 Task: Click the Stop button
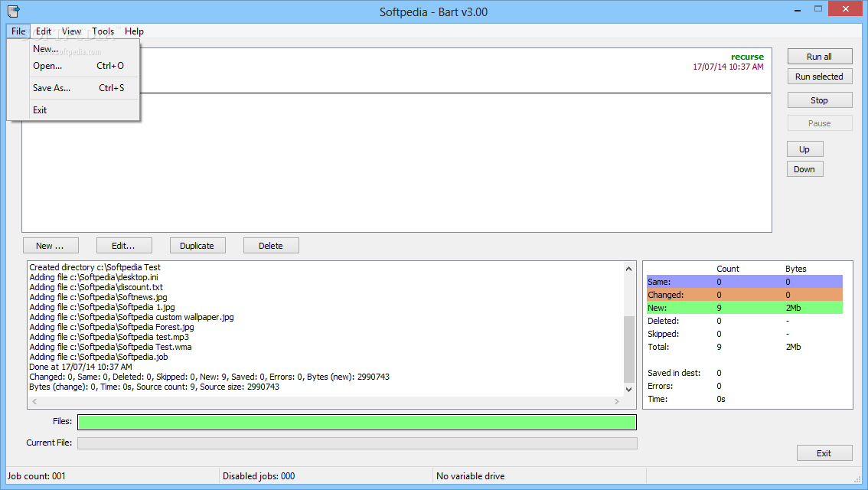pos(819,100)
